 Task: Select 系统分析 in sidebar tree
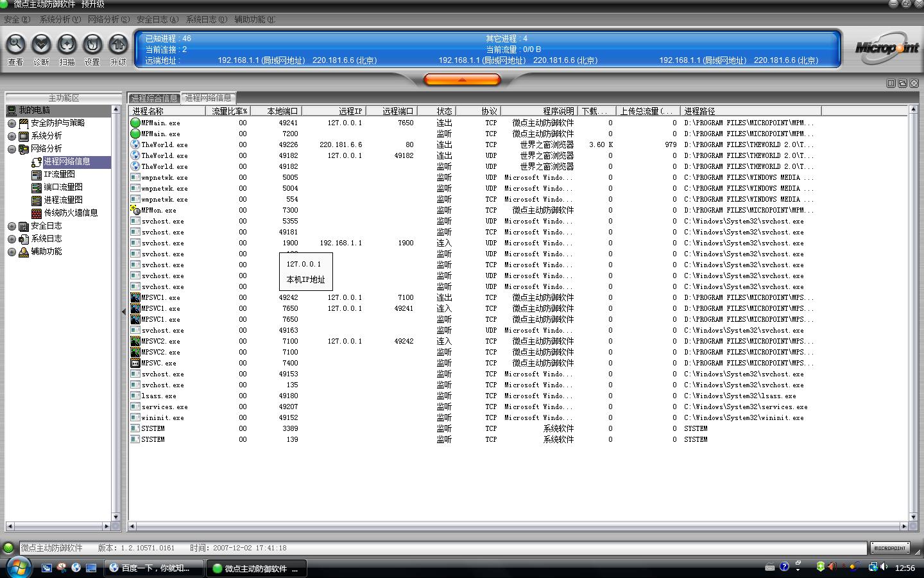click(46, 136)
